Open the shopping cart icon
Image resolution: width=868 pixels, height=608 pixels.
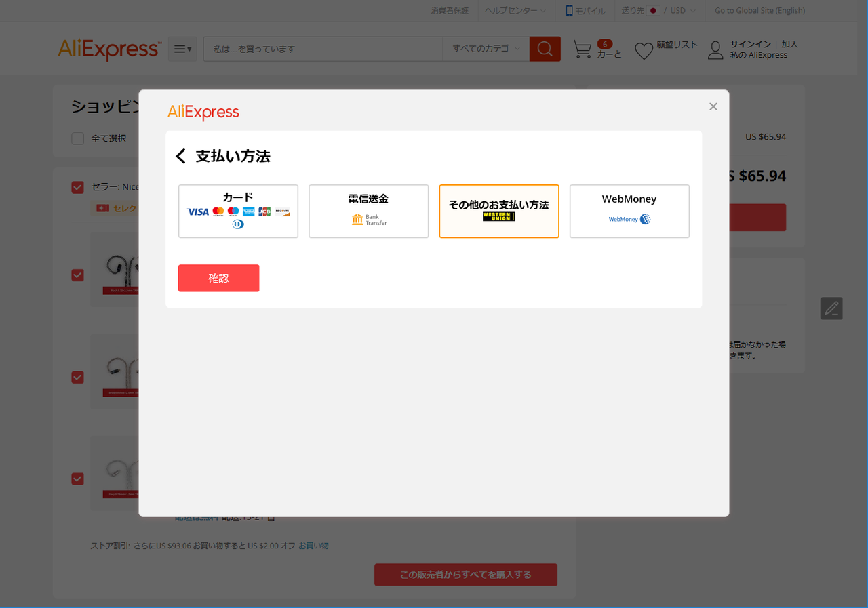[x=583, y=49]
